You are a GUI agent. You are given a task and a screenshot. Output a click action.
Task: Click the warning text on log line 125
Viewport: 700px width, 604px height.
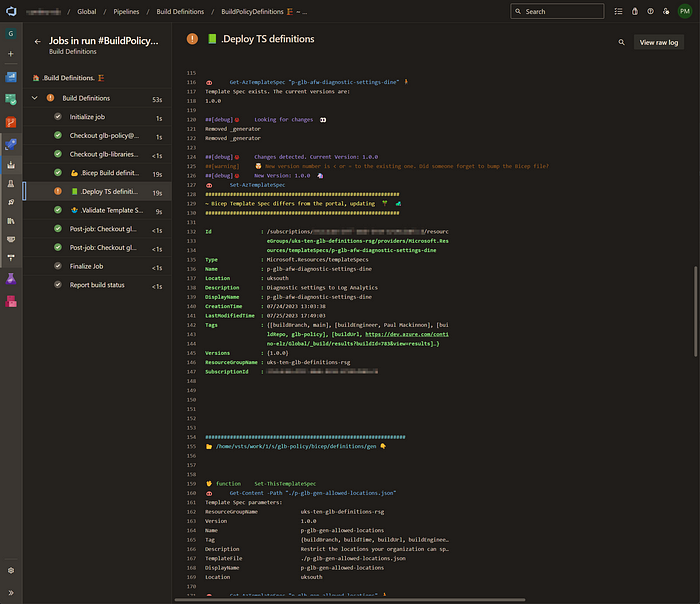407,166
